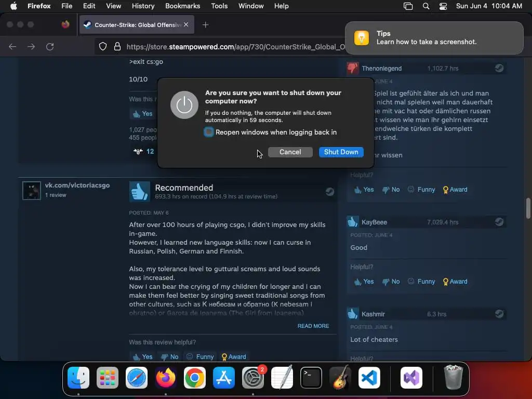Open Stage Manager windows icon in menu bar
The width and height of the screenshot is (532, 399).
tap(408, 6)
